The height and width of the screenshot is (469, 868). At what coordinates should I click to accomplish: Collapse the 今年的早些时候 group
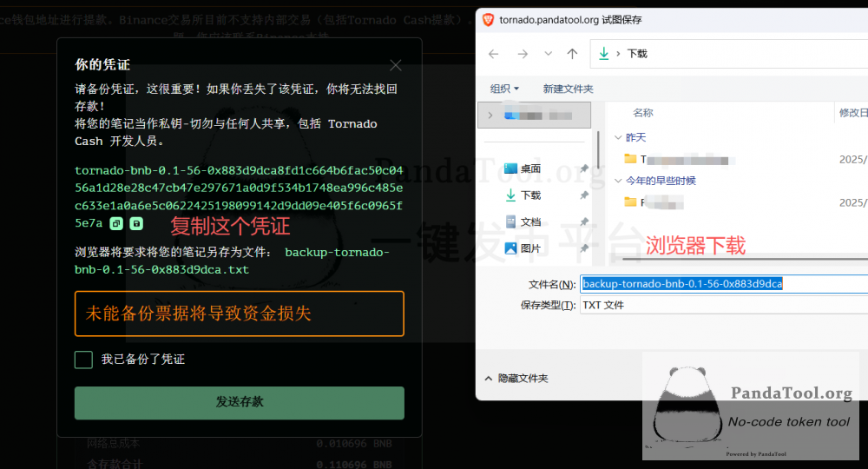pos(618,181)
